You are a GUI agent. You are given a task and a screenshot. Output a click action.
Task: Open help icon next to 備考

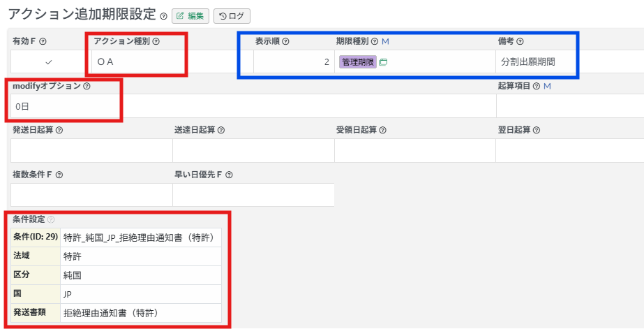(x=520, y=42)
